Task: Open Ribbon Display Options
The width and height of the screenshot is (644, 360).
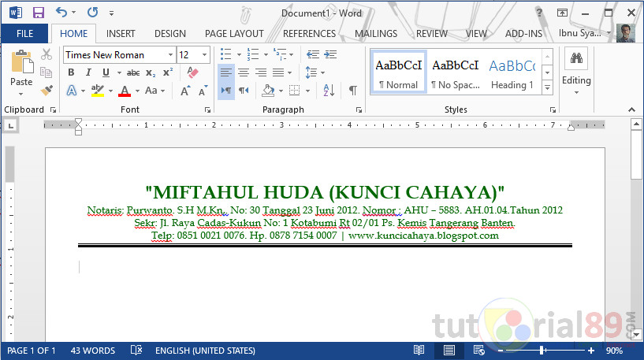Action: coord(562,13)
